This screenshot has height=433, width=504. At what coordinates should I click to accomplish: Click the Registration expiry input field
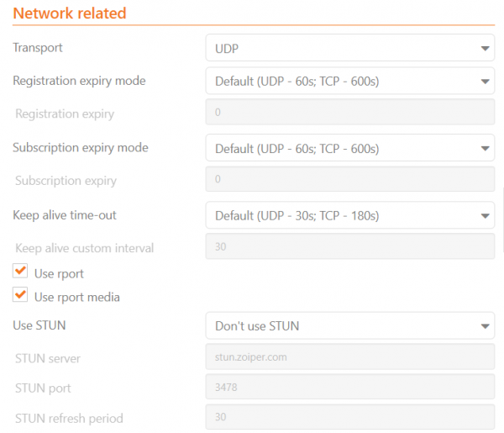pos(349,112)
